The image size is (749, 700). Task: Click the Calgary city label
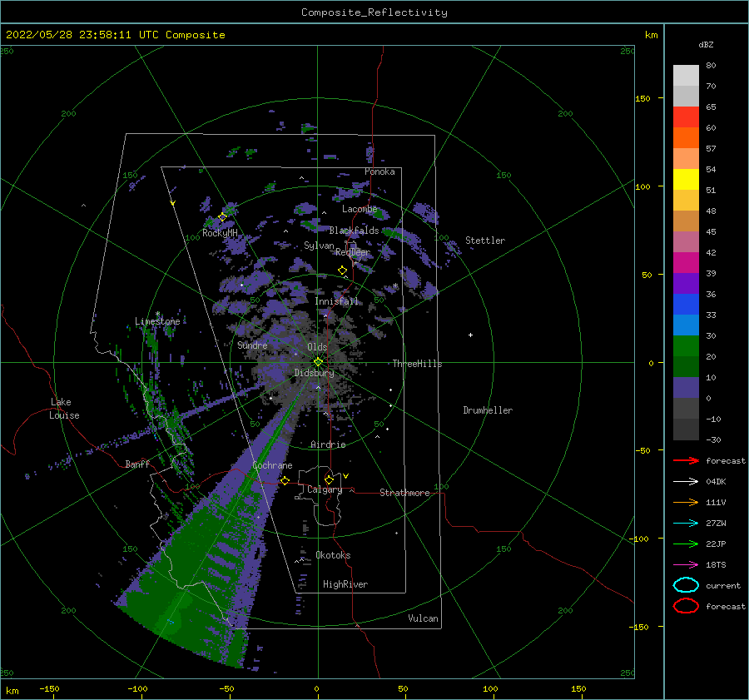[325, 489]
